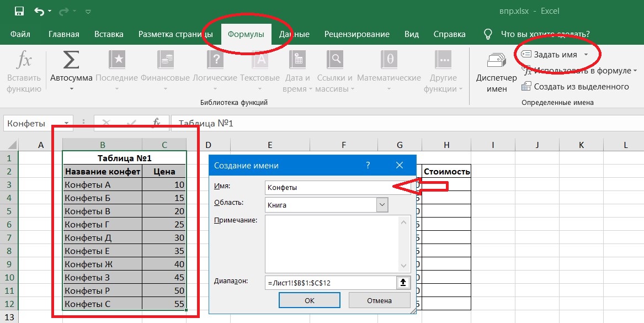The width and height of the screenshot is (644, 323).
Task: Open the Customize Quick Access Toolbar arrow
Action: click(x=88, y=12)
